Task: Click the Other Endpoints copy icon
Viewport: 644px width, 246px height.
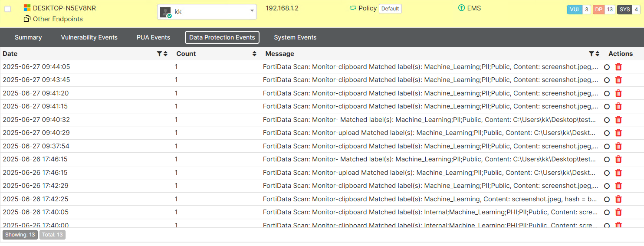Action: tap(27, 19)
